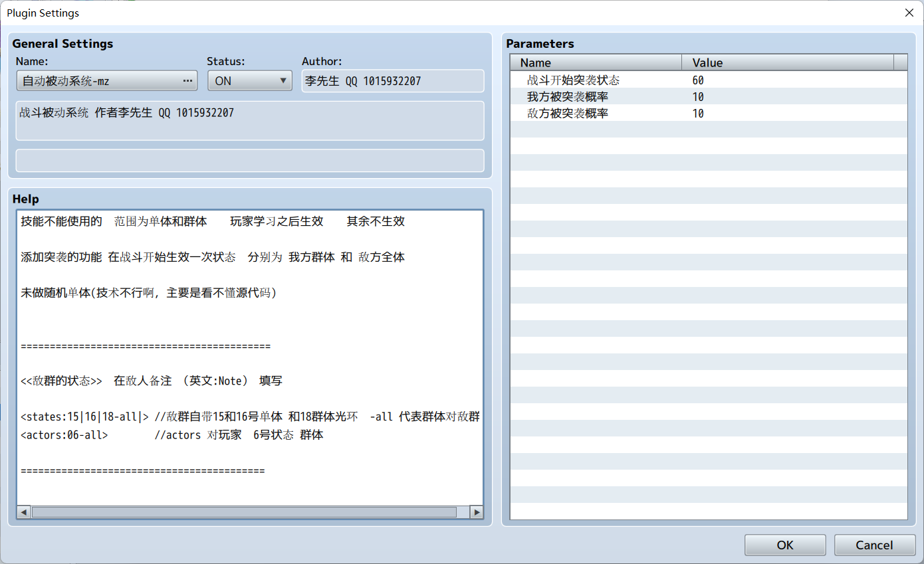The height and width of the screenshot is (564, 924).
Task: Click the Value column header
Action: 788,62
